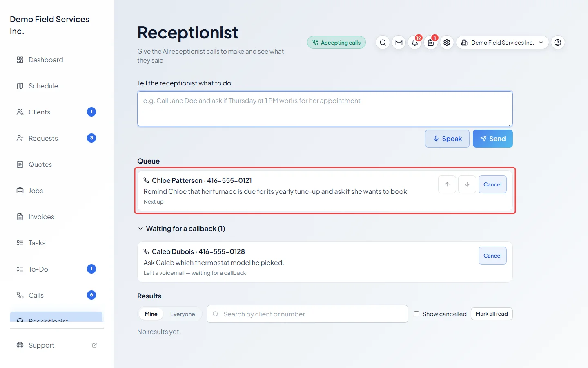Open the settings gear icon
The width and height of the screenshot is (588, 368).
(x=447, y=43)
